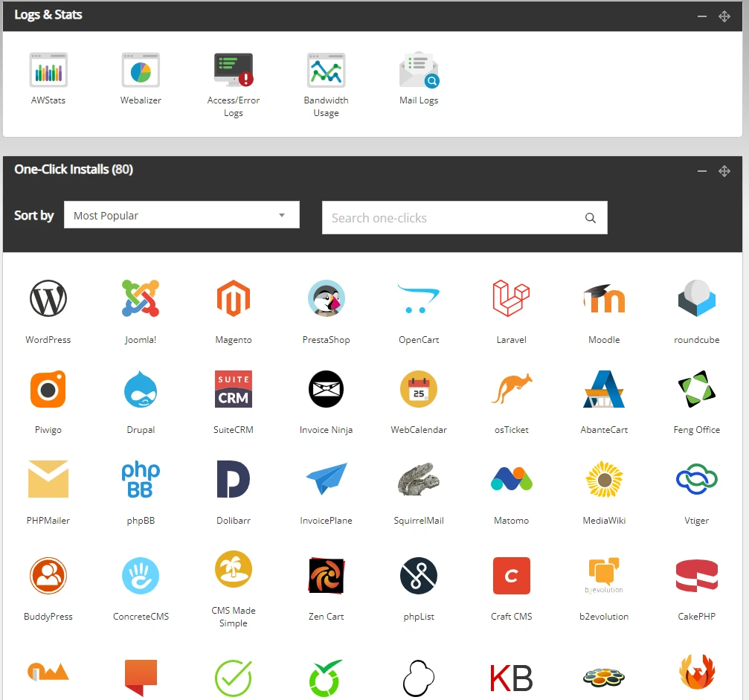Choose the PrestaShop installer
This screenshot has height=700, width=749.
click(326, 299)
